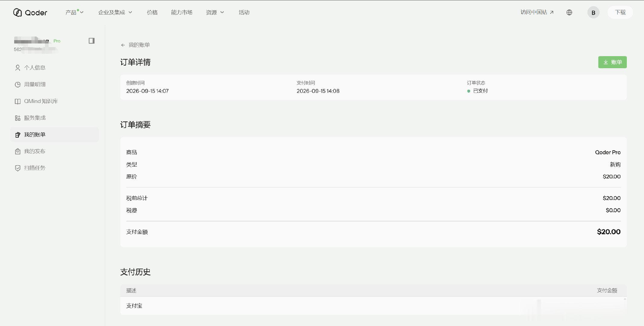Select 我的发布 in the sidebar
This screenshot has height=326, width=644.
[55, 151]
